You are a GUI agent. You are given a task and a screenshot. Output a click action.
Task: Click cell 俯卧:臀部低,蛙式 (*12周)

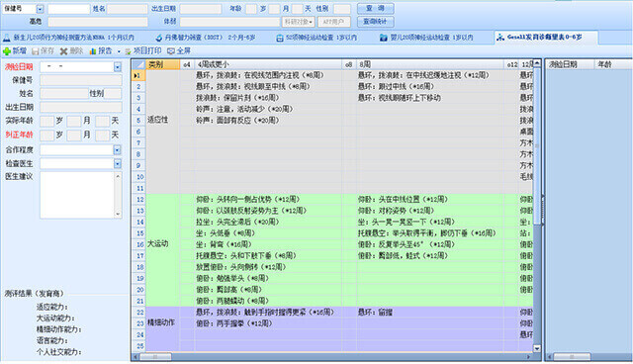click(429, 256)
